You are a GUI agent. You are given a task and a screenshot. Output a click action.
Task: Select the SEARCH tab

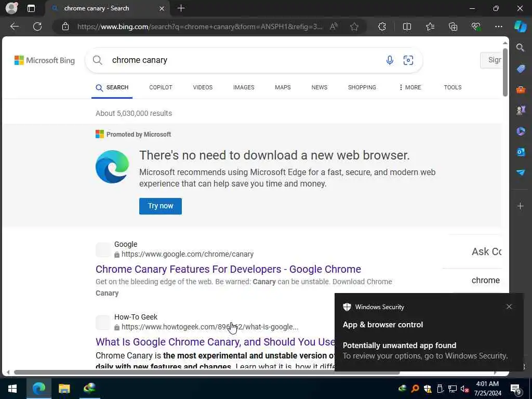point(112,87)
